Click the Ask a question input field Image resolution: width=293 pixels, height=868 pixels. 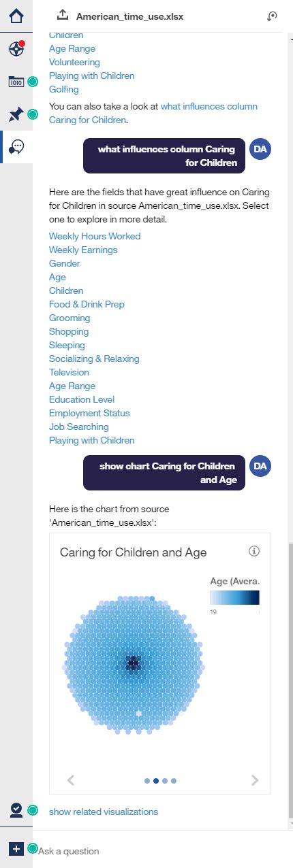(160, 851)
